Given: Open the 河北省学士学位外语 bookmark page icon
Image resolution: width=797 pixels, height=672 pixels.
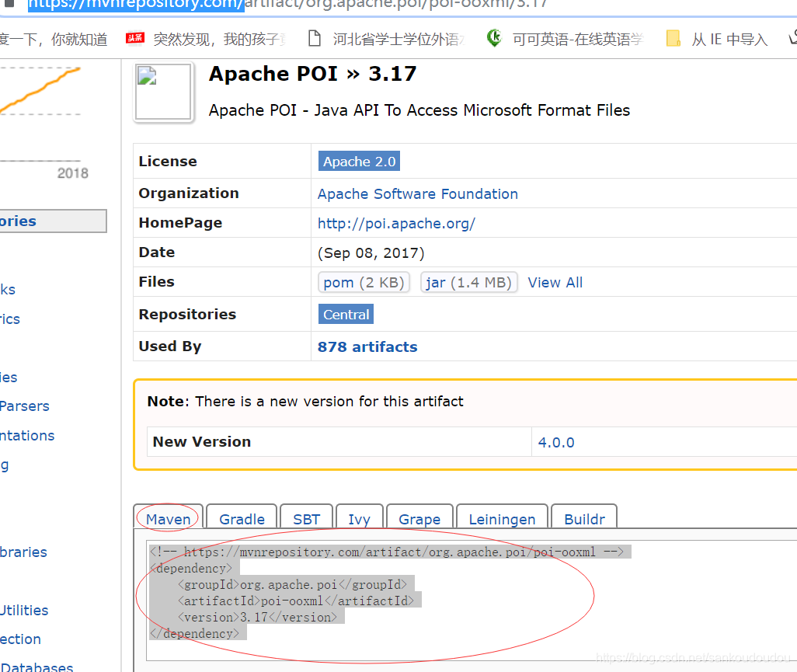Looking at the screenshot, I should [x=315, y=39].
